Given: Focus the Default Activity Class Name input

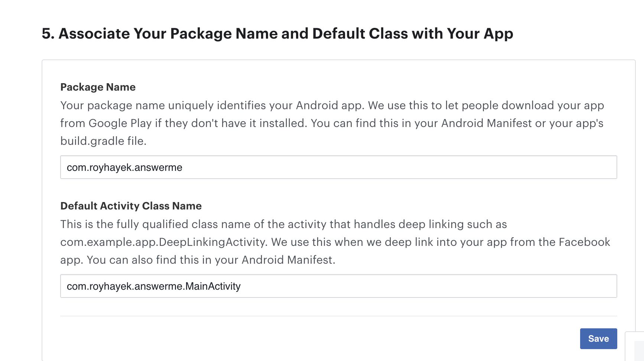Looking at the screenshot, I should (x=338, y=286).
